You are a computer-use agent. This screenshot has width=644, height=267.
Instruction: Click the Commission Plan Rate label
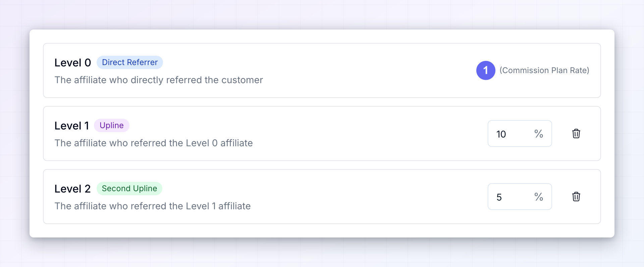[x=544, y=70]
